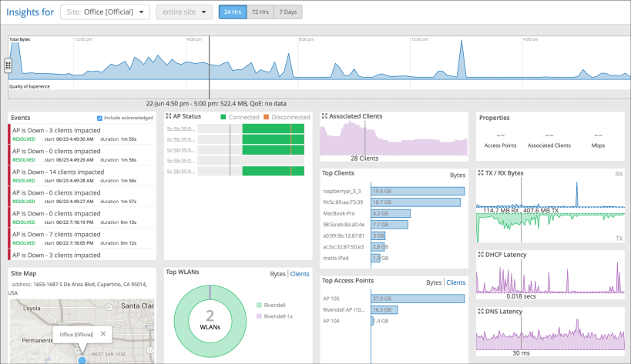This screenshot has width=631, height=364.
Task: Open the Site: Office [Official] dropdown
Action: 105,12
